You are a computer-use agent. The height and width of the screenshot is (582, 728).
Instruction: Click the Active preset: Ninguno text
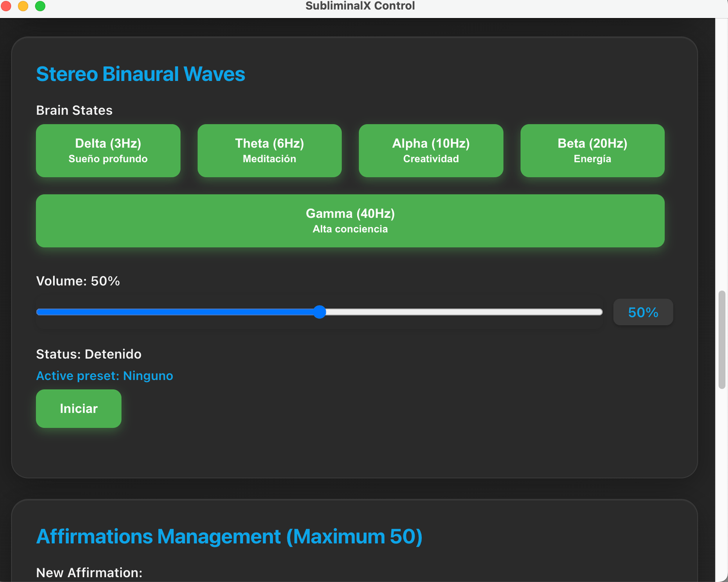click(x=104, y=376)
